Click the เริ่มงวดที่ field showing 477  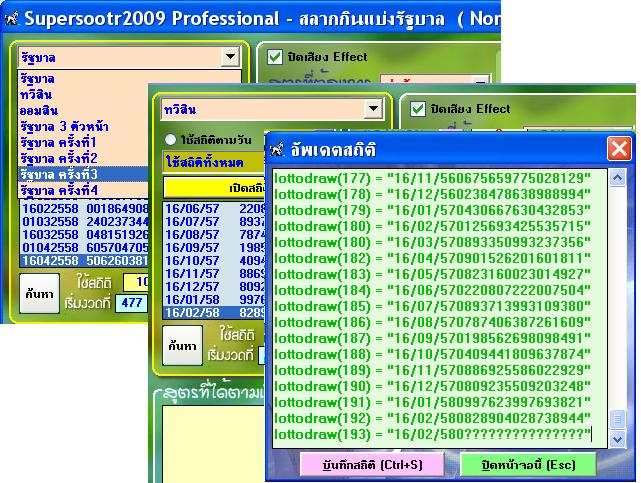[131, 303]
